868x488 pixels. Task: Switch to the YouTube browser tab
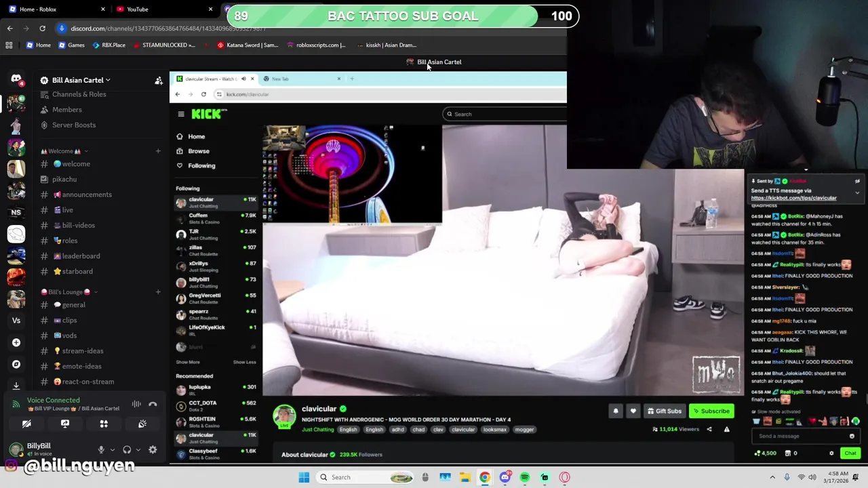pos(161,9)
